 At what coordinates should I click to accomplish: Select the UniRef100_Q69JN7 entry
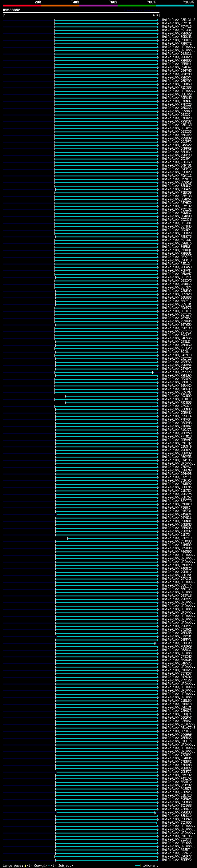click(x=177, y=392)
